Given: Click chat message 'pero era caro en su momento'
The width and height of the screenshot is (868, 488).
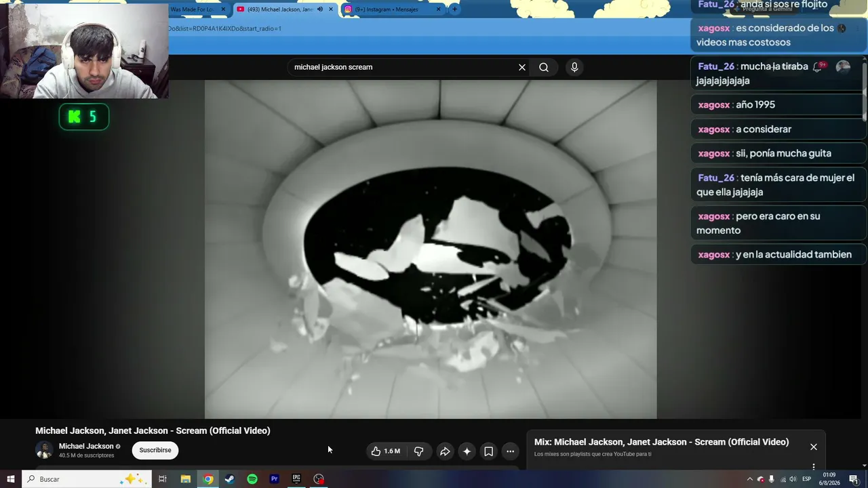Looking at the screenshot, I should (778, 223).
